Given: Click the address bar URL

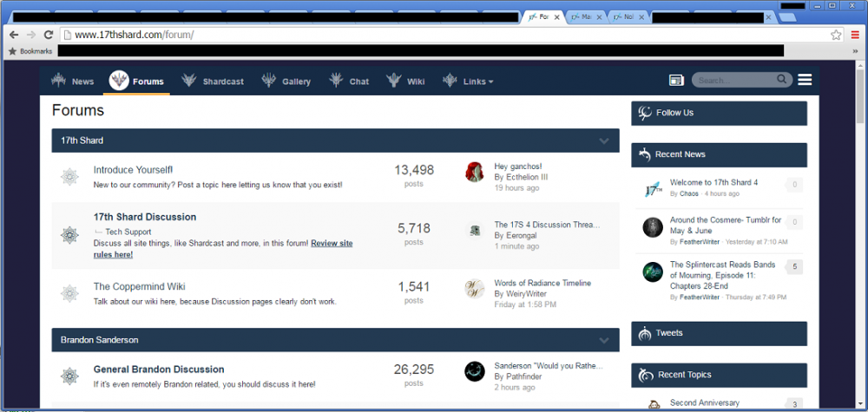Looking at the screenshot, I should point(135,35).
